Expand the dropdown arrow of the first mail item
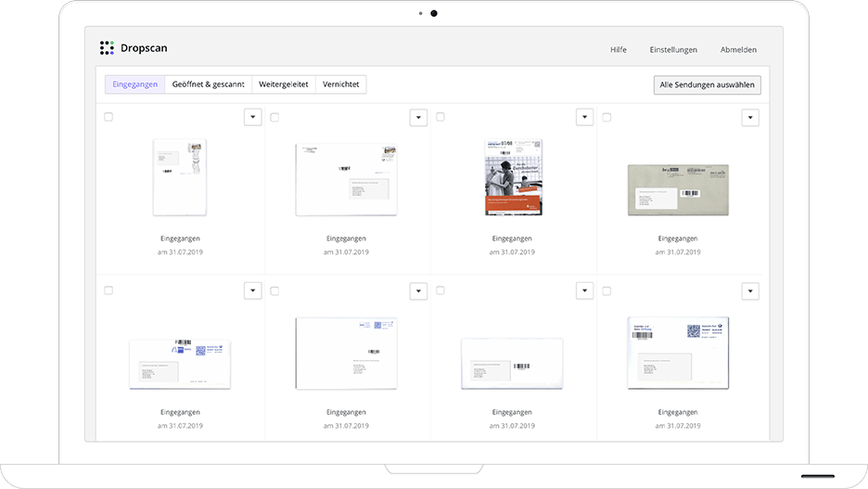868x489 pixels. tap(252, 117)
